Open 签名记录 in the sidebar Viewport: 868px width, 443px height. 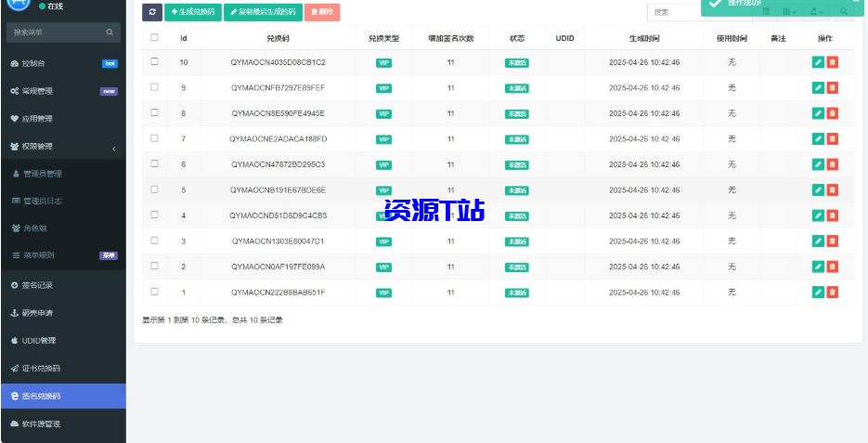pyautogui.click(x=63, y=285)
